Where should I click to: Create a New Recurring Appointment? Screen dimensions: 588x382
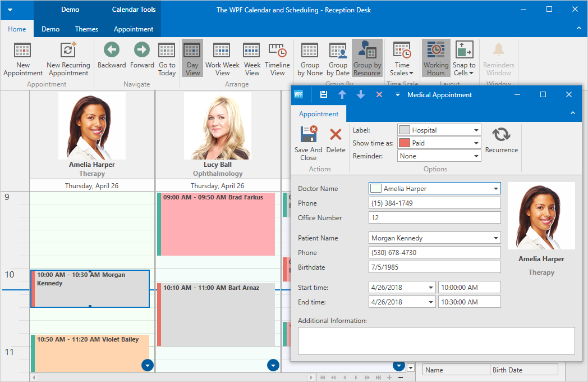tap(68, 51)
